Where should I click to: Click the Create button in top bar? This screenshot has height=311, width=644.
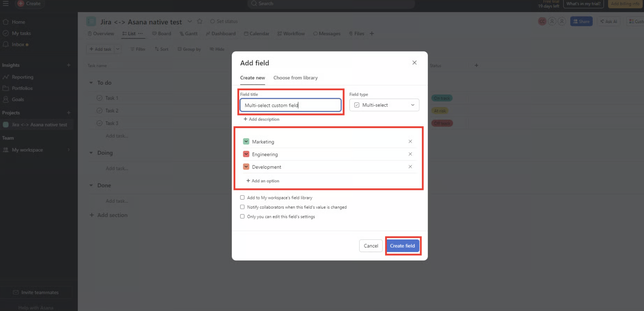pos(29,4)
